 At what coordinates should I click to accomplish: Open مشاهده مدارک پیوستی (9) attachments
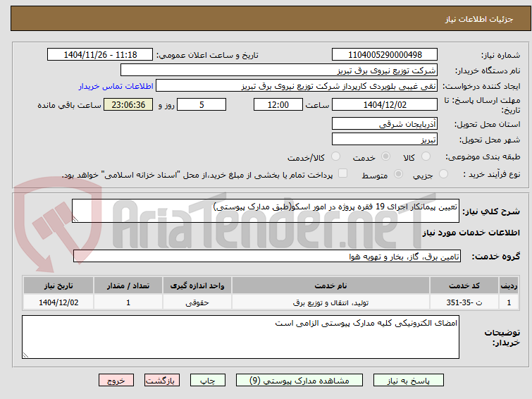pos(299,381)
